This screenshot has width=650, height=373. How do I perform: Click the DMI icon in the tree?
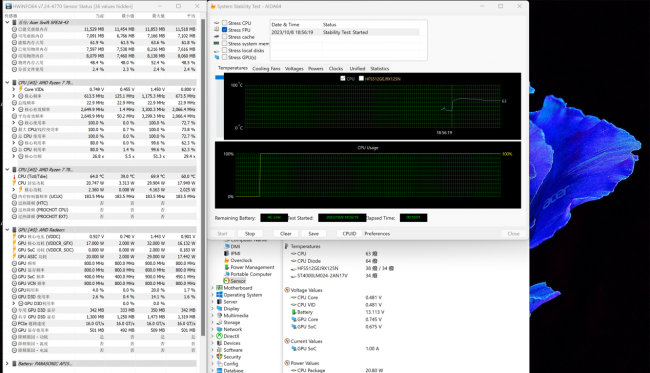tap(226, 246)
